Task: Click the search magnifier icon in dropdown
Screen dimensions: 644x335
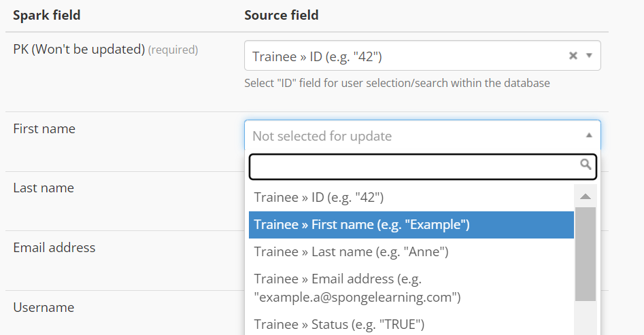Action: [586, 164]
